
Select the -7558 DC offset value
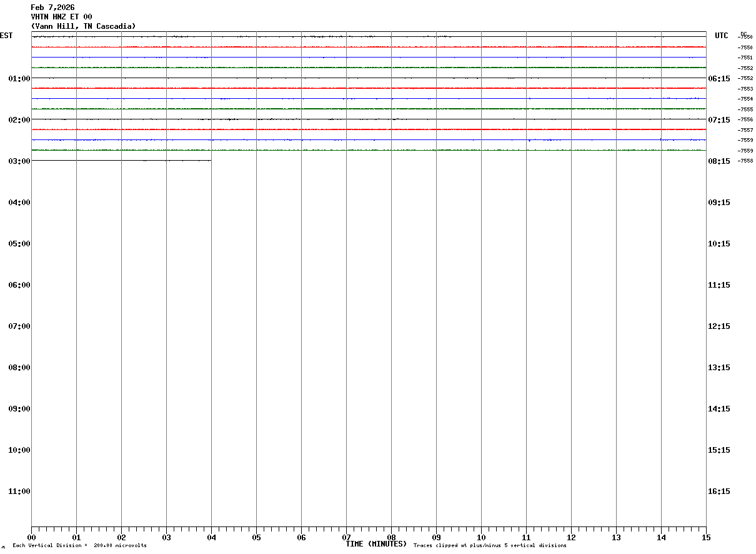(745, 161)
